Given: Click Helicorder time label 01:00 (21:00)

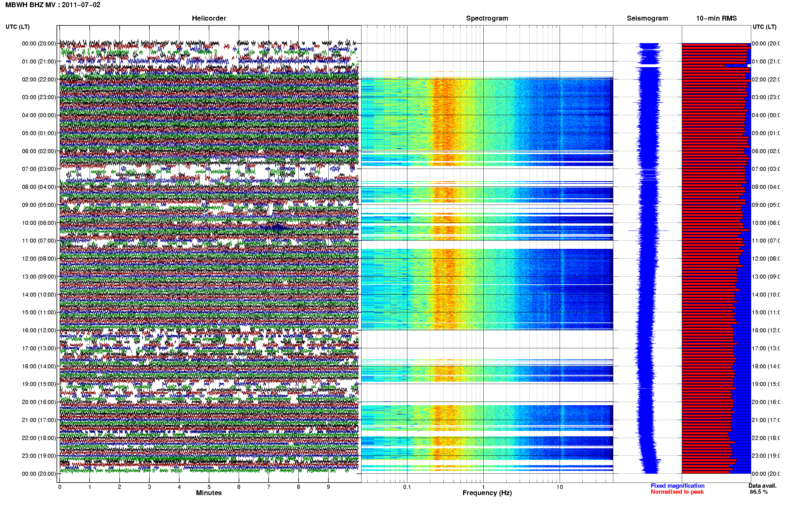Looking at the screenshot, I should pos(39,61).
